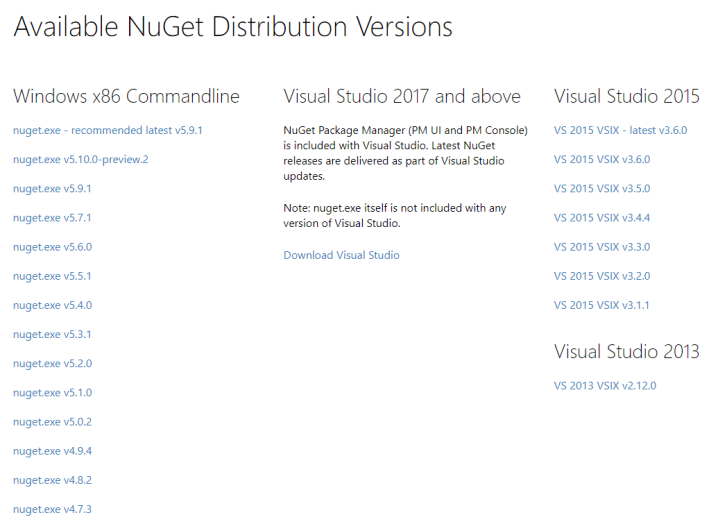Download nuget.exe v5.2.0
The image size is (727, 524).
53,364
